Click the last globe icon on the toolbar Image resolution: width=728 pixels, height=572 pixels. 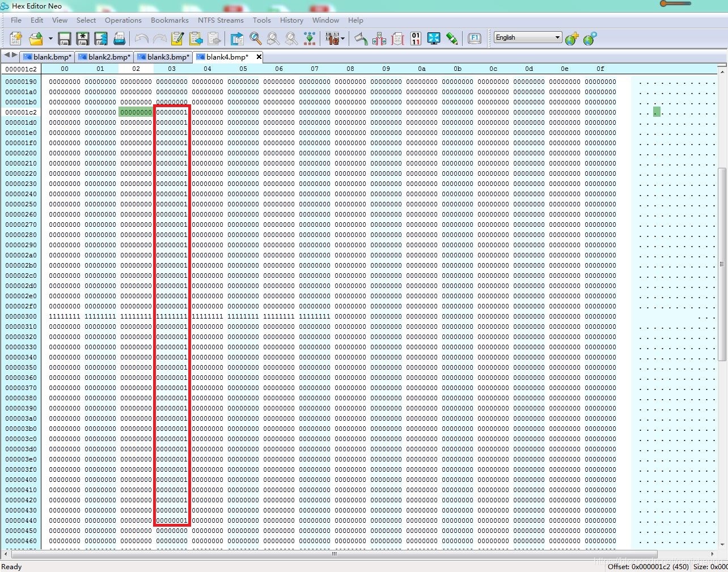click(x=590, y=39)
